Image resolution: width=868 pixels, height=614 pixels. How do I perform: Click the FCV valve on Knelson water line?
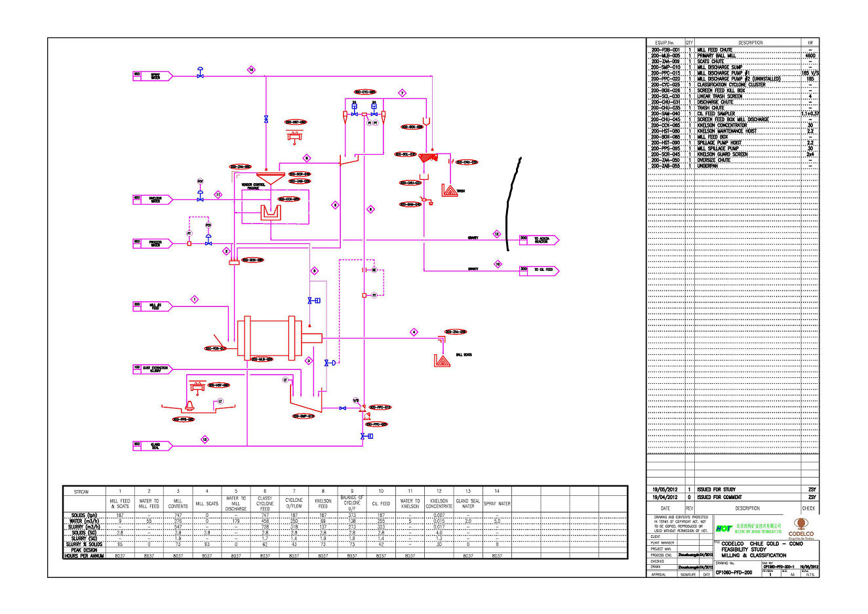point(200,195)
